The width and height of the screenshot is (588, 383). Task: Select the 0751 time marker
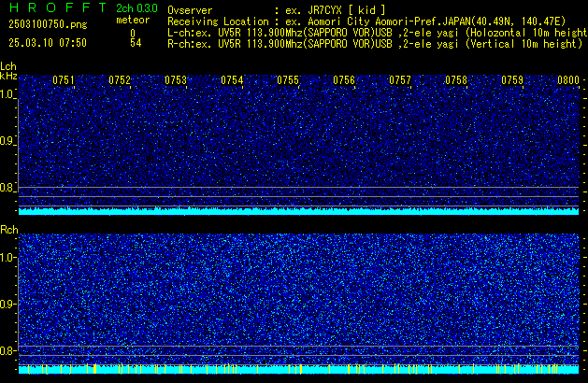click(x=64, y=80)
